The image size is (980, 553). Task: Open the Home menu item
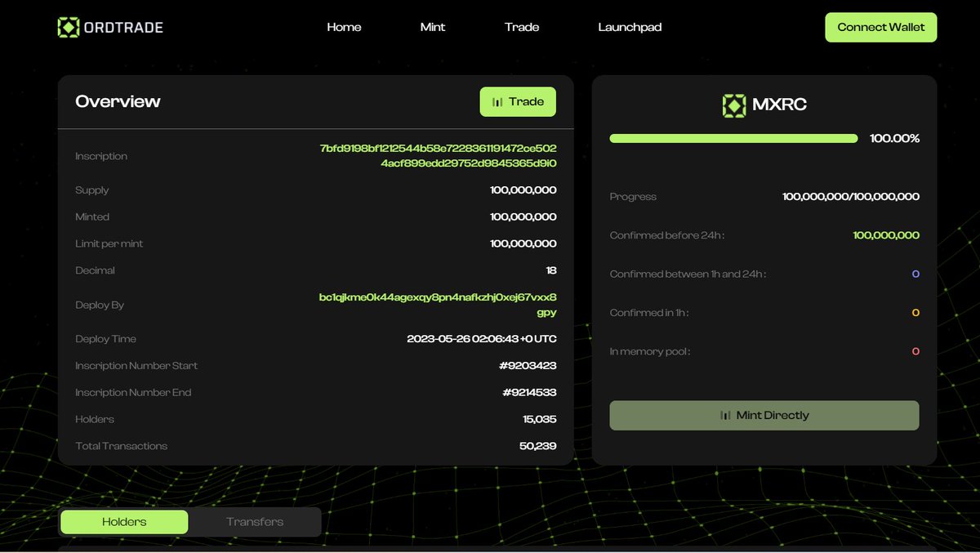coord(344,27)
